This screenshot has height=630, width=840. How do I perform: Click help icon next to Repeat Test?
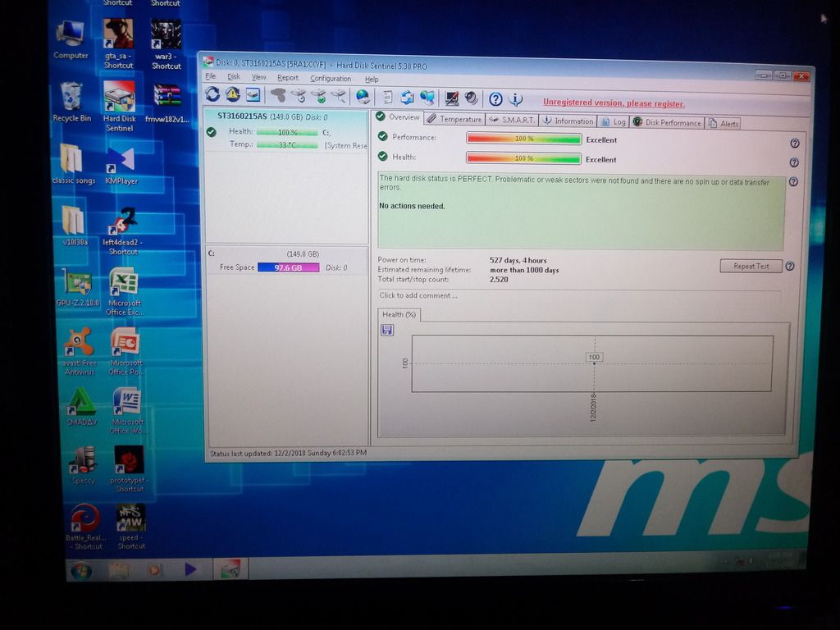tap(790, 266)
